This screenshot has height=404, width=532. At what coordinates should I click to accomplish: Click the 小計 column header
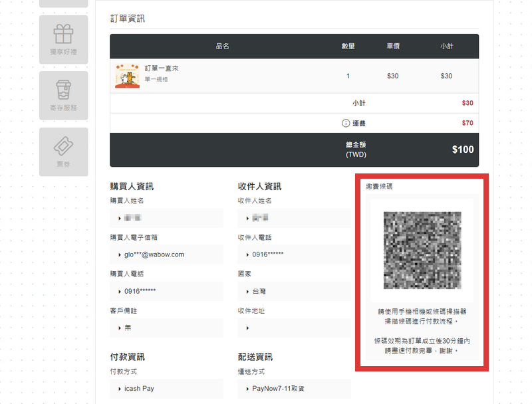pos(446,46)
